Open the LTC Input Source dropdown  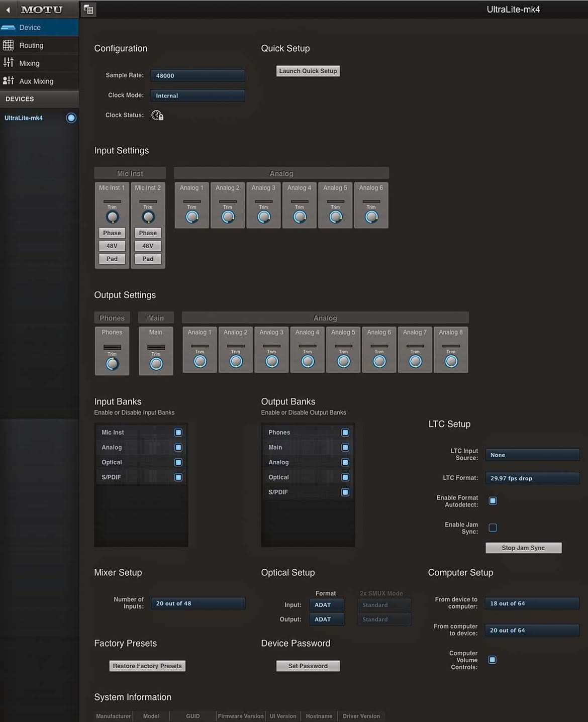[x=532, y=455]
